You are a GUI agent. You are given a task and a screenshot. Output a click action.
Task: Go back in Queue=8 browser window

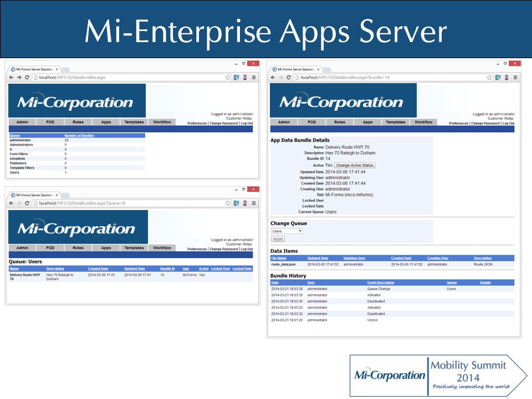click(12, 203)
